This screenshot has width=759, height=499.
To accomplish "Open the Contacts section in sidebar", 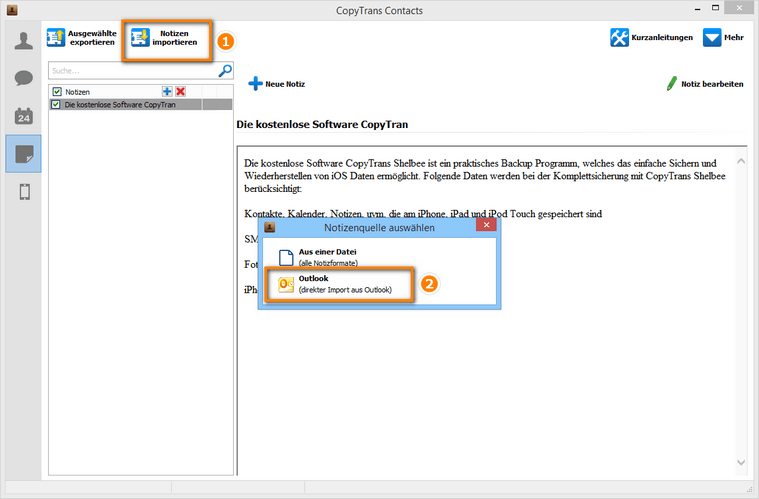I will 23,41.
